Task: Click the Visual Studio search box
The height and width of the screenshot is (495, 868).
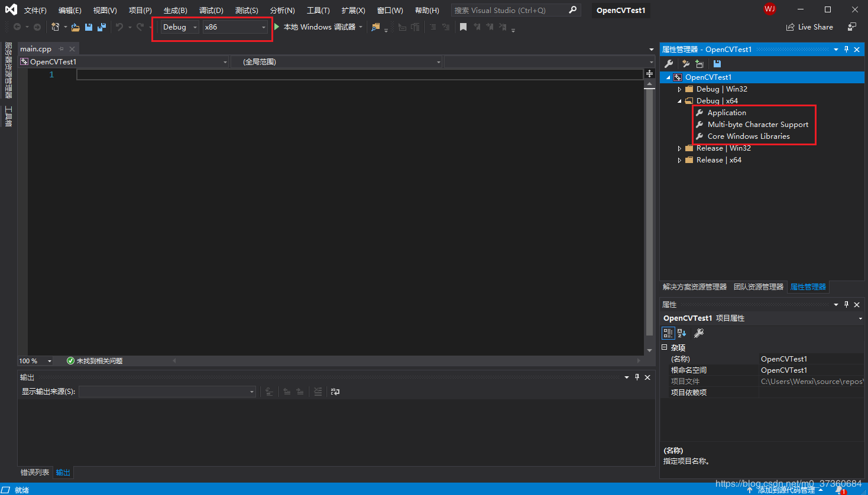Action: tap(510, 11)
